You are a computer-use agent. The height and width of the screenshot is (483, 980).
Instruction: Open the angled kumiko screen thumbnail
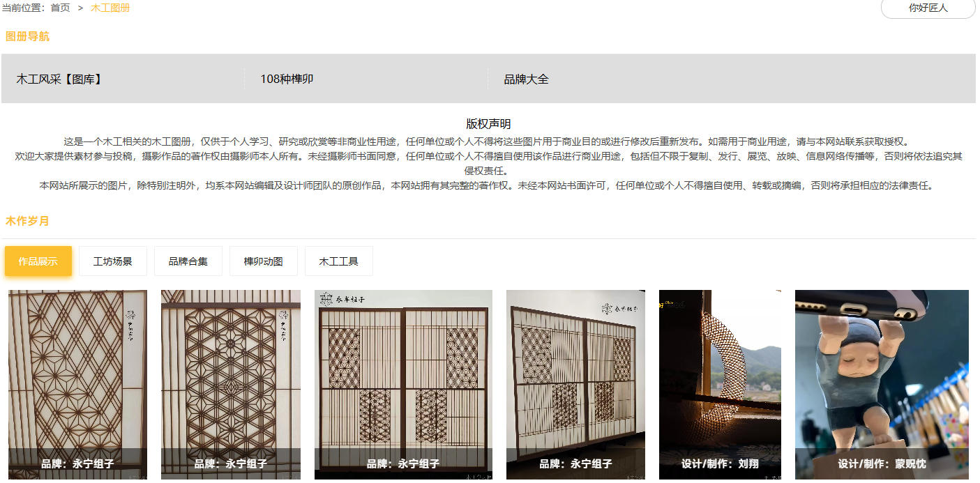coord(575,385)
